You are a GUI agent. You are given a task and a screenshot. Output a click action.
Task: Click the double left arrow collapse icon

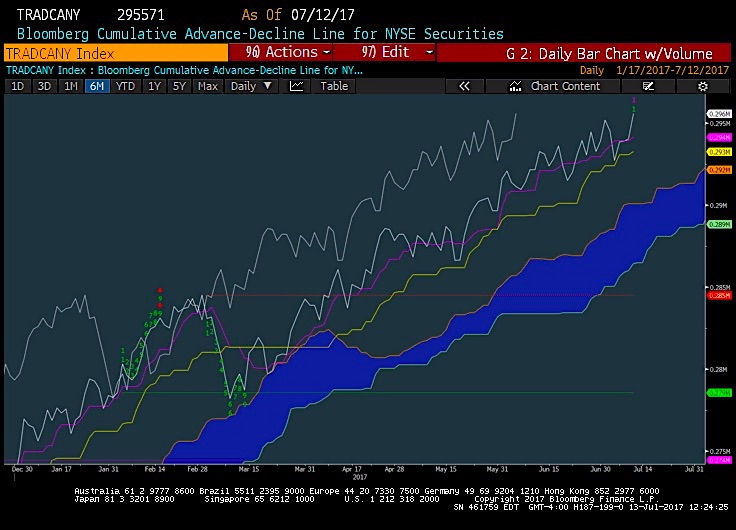click(464, 86)
